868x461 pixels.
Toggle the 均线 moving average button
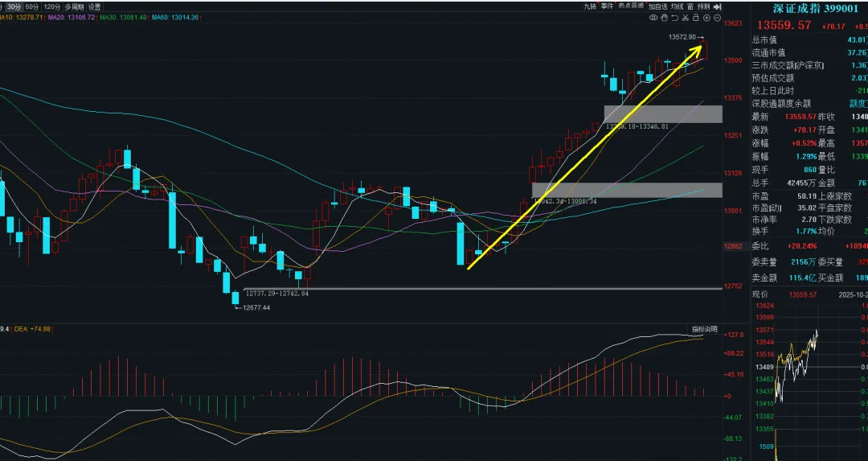pos(677,6)
